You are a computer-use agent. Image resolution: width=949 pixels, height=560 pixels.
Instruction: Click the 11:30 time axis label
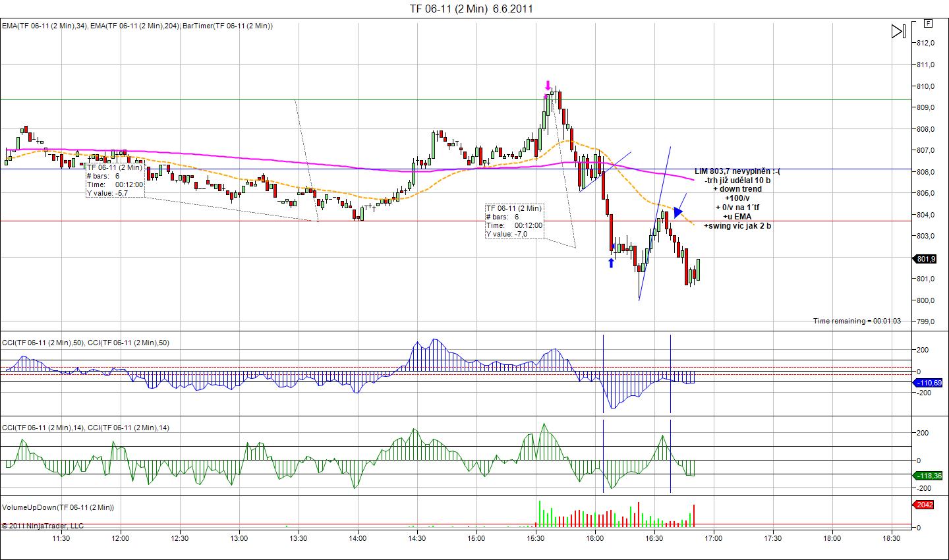tap(61, 538)
